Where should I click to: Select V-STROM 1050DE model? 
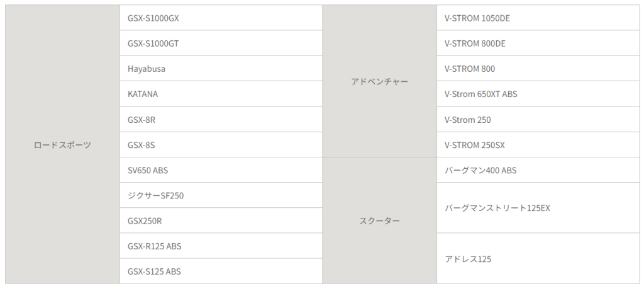click(x=538, y=18)
